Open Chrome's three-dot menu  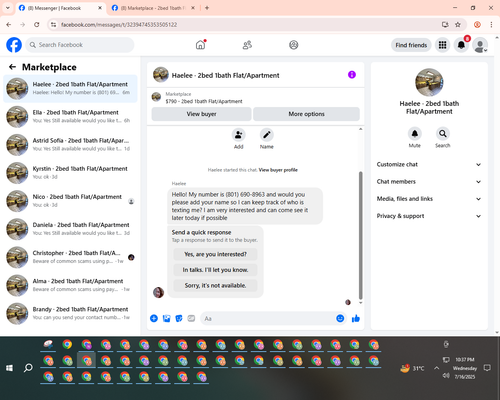pyautogui.click(x=491, y=25)
